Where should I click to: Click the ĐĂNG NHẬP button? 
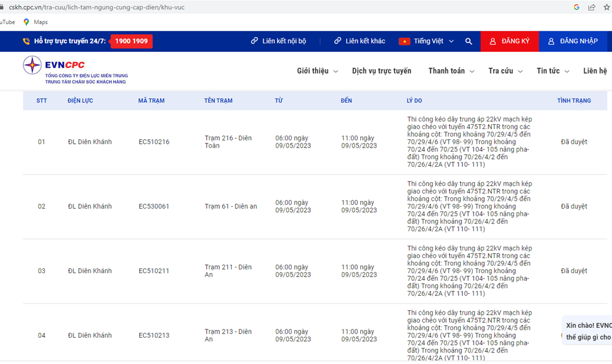click(x=573, y=41)
